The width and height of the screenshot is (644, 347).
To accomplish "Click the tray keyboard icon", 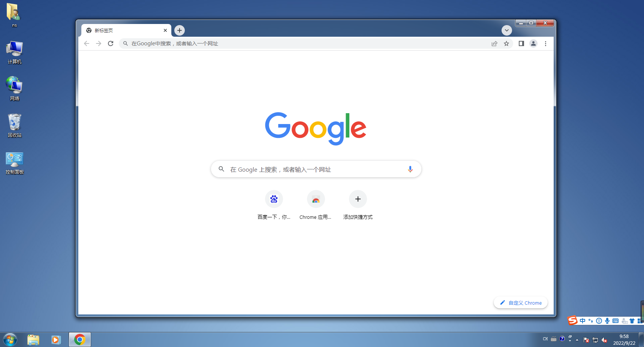I will [x=554, y=339].
